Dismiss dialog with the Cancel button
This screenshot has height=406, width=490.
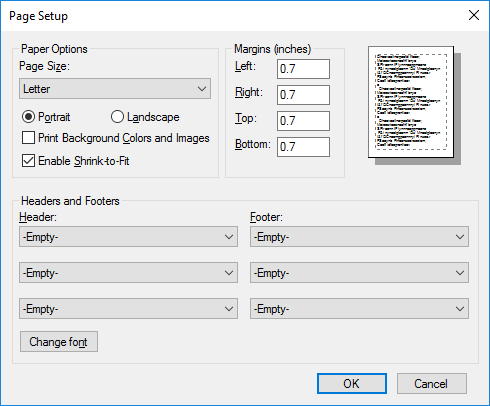pyautogui.click(x=432, y=384)
